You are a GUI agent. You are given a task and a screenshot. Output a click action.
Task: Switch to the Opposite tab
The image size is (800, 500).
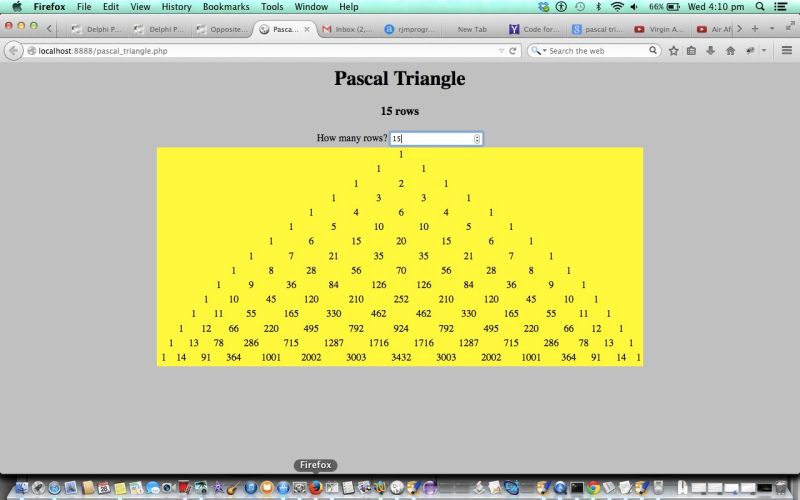[x=222, y=30]
